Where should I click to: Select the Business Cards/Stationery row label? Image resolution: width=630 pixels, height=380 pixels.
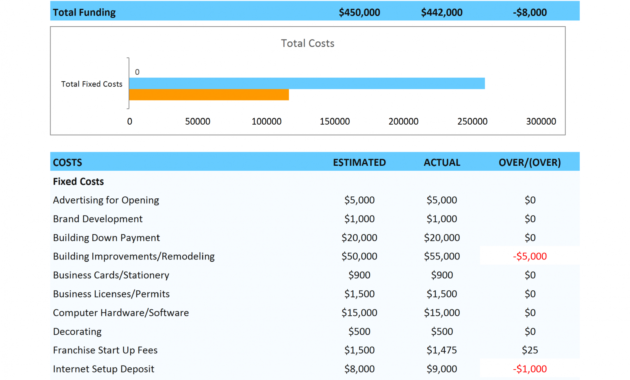coord(111,275)
